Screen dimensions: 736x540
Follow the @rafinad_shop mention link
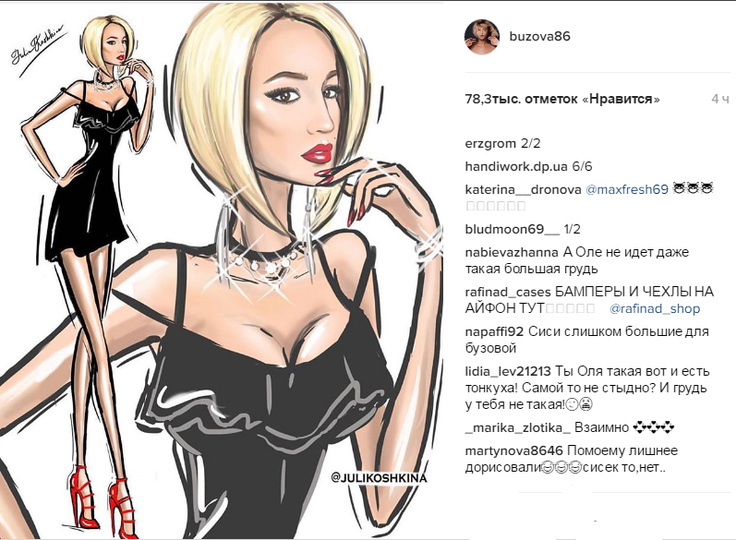(654, 309)
